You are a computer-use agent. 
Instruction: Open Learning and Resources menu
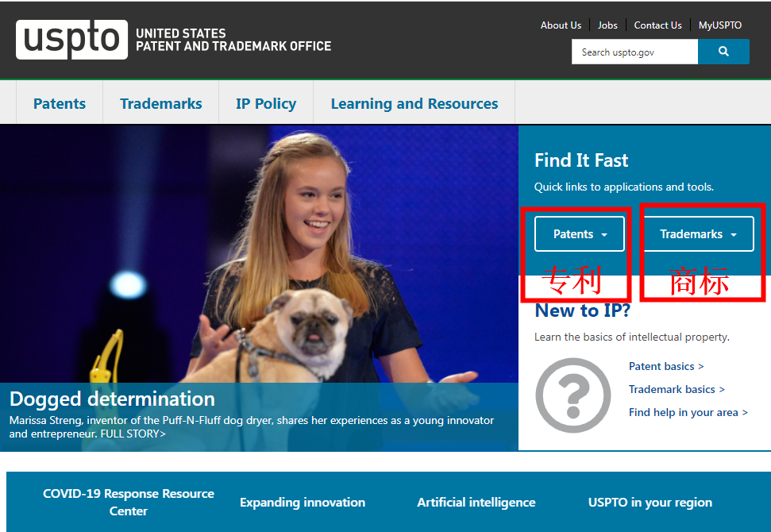pyautogui.click(x=414, y=104)
